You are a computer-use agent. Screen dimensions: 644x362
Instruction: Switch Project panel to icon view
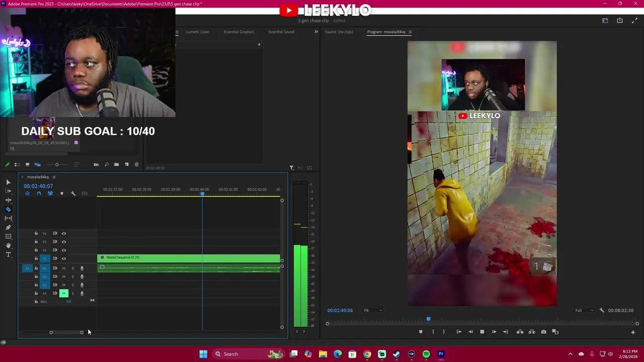click(27, 164)
